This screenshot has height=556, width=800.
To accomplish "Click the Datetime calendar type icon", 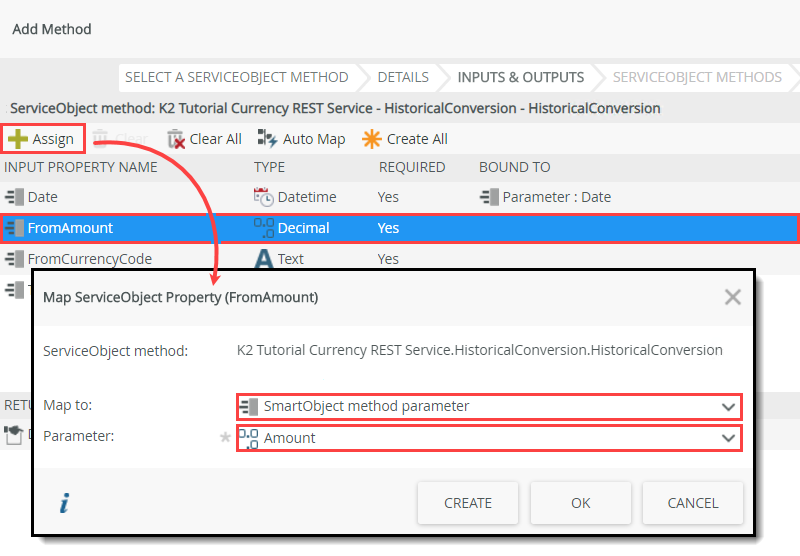I will tap(264, 197).
